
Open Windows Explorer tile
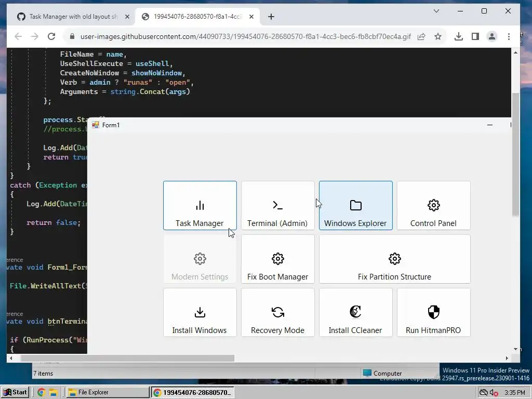[355, 205]
